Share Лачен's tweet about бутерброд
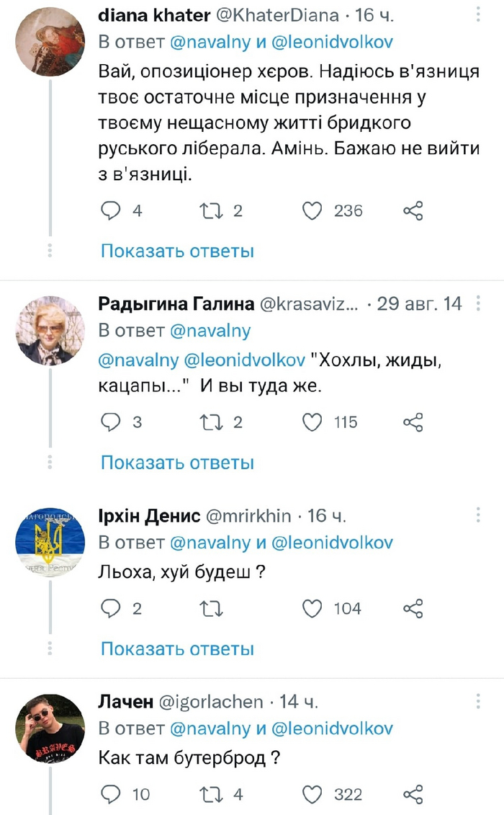The height and width of the screenshot is (815, 504). 413,795
